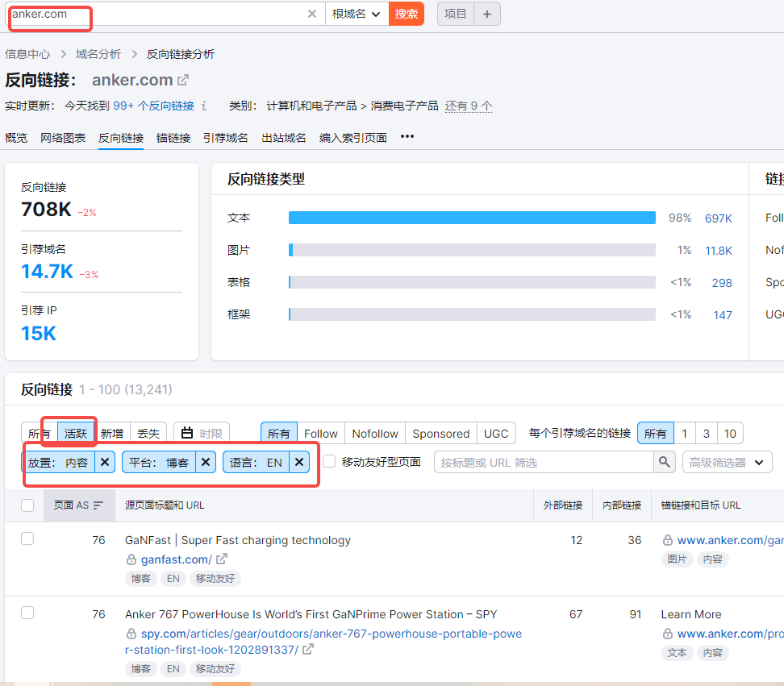This screenshot has width=784, height=686.
Task: Select Follow link attribute filter
Action: pyautogui.click(x=321, y=433)
